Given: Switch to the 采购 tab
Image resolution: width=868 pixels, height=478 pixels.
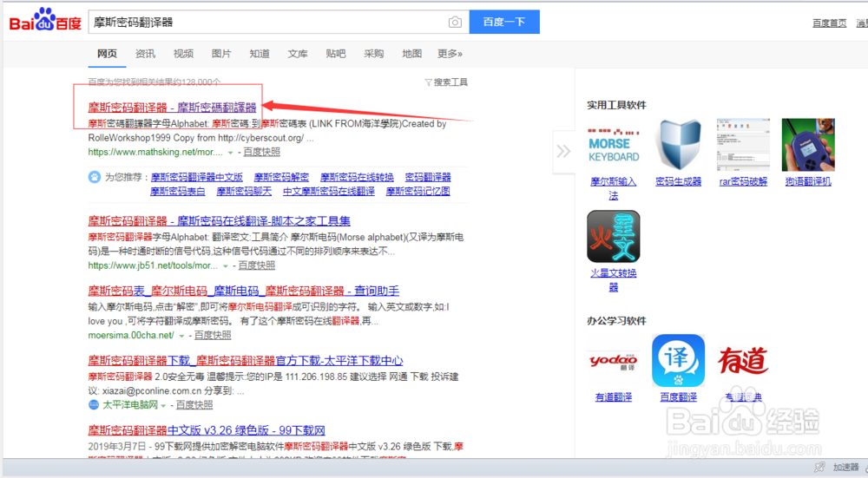Looking at the screenshot, I should 373,54.
